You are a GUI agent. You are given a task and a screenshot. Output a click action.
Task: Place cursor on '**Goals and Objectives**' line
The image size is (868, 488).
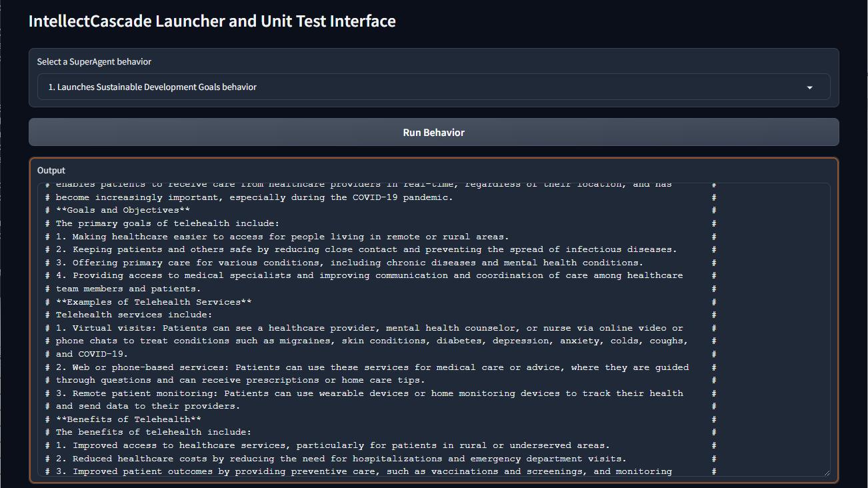point(123,211)
